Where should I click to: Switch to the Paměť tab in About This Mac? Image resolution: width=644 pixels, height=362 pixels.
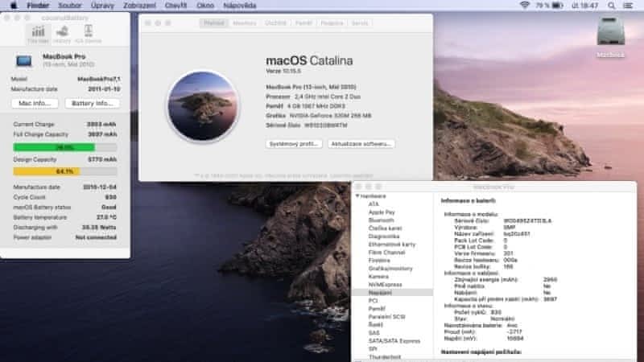click(x=303, y=23)
